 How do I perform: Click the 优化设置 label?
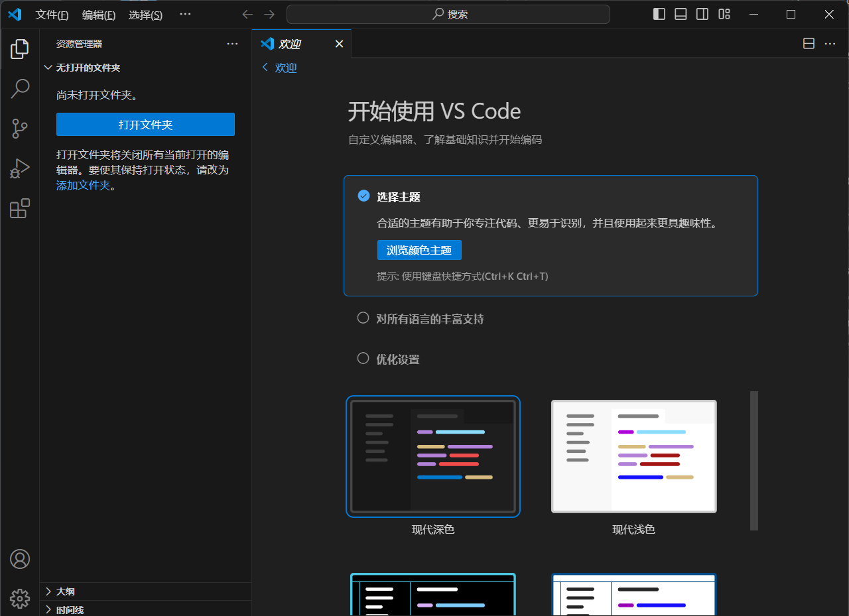[398, 359]
